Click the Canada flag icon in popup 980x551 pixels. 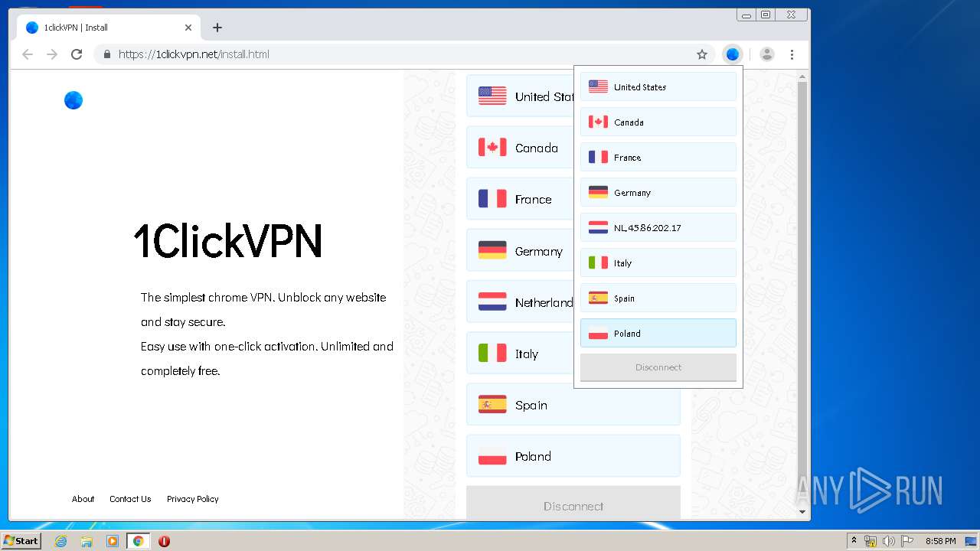point(598,122)
